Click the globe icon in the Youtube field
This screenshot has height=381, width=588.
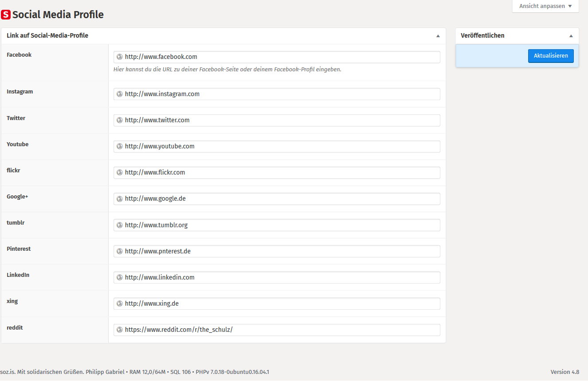click(x=119, y=146)
